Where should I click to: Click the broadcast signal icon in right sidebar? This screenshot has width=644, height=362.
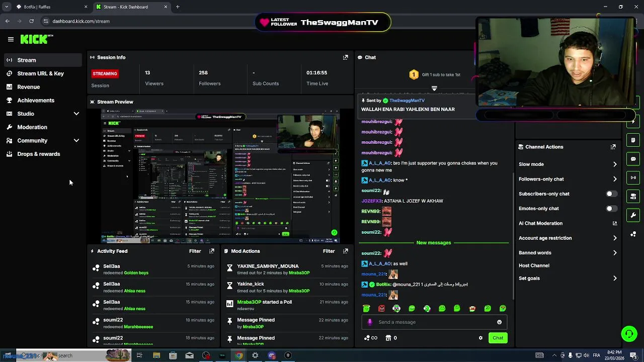[x=633, y=177]
